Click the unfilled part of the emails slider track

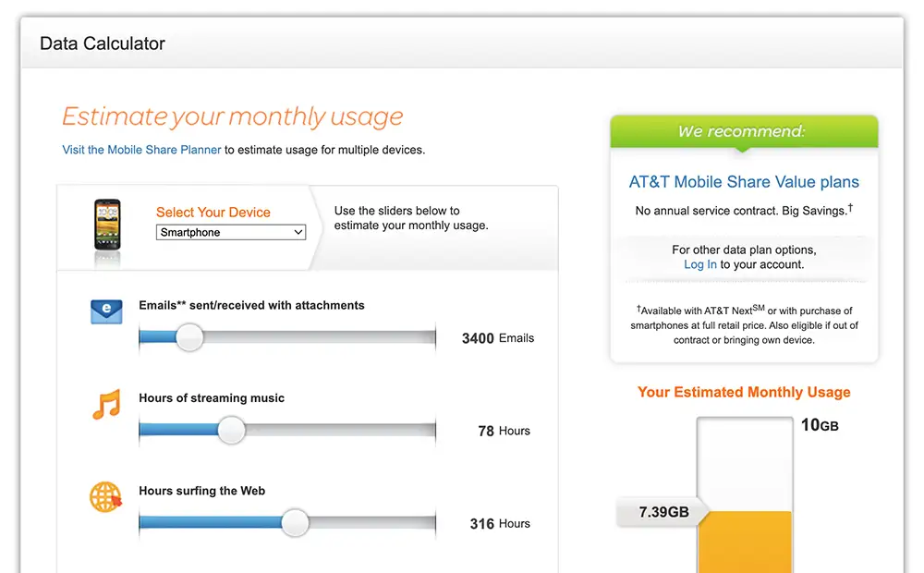(x=320, y=337)
